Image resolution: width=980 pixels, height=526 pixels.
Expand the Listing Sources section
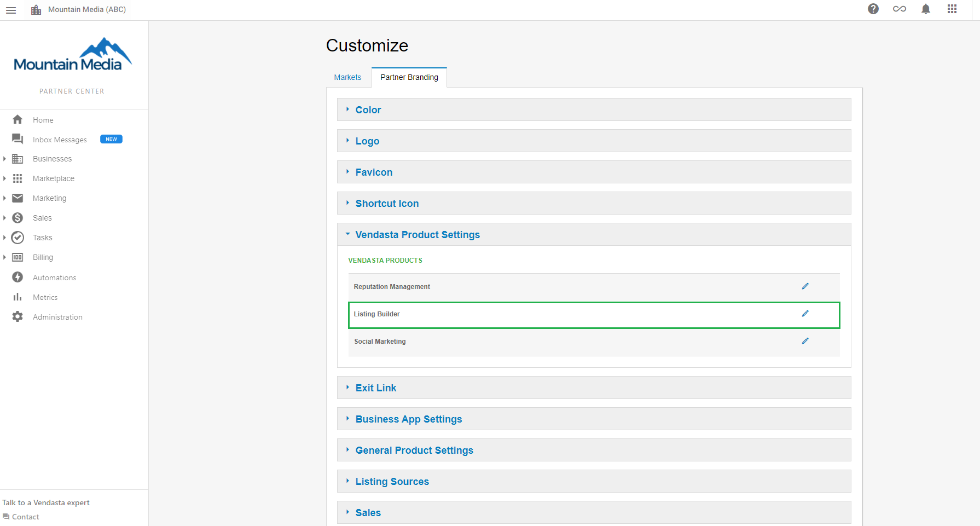pos(594,481)
